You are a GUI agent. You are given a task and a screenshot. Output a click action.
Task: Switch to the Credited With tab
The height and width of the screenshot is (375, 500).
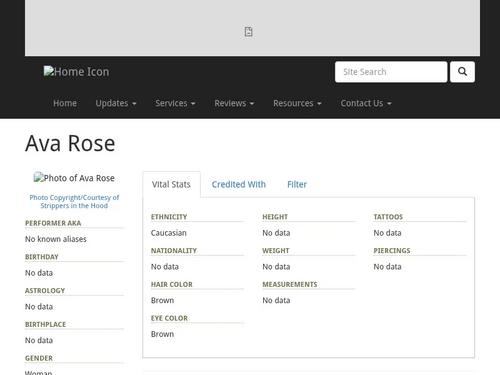coord(239,184)
